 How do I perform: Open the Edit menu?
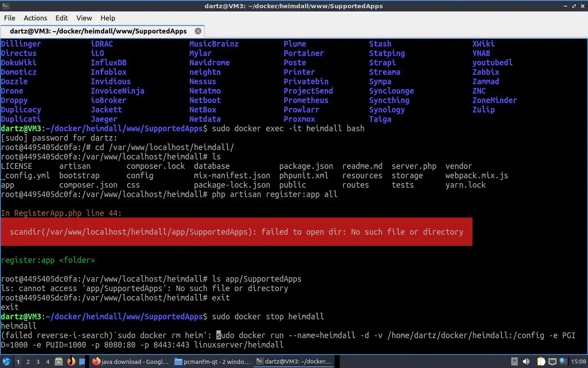click(62, 18)
